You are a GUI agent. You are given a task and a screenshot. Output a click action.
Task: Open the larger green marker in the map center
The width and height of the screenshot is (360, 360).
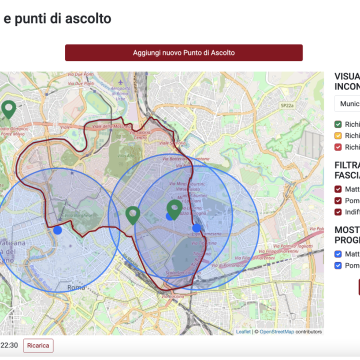pos(175,209)
